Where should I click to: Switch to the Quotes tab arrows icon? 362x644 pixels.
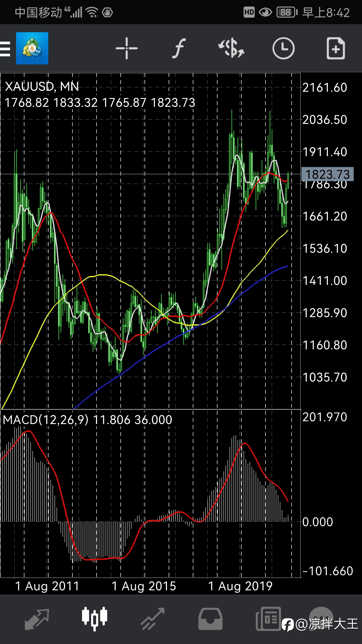(37, 619)
